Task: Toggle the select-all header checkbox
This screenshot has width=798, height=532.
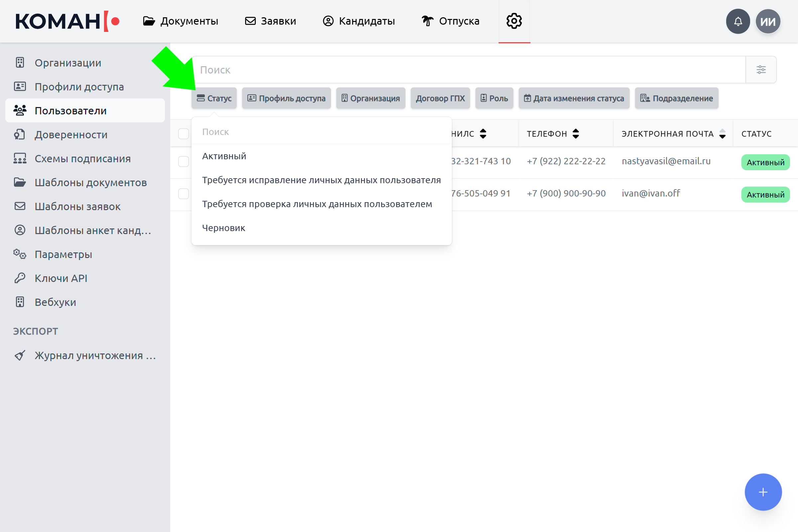Action: pos(183,134)
